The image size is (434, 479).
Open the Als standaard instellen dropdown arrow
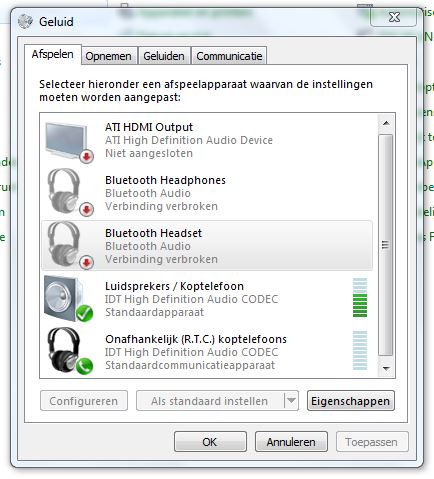point(291,400)
